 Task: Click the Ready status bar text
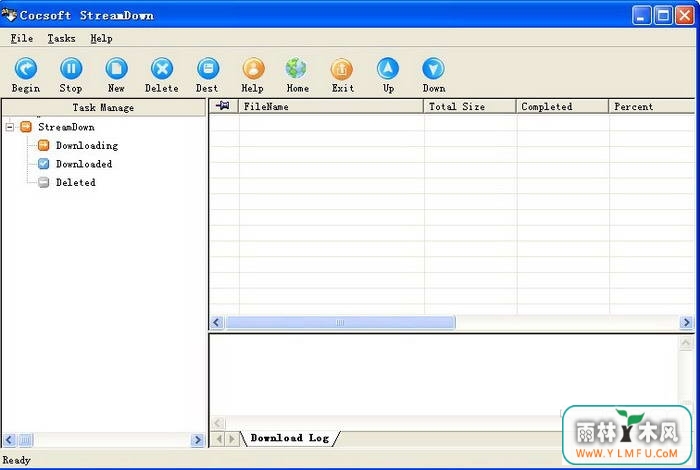click(x=17, y=460)
